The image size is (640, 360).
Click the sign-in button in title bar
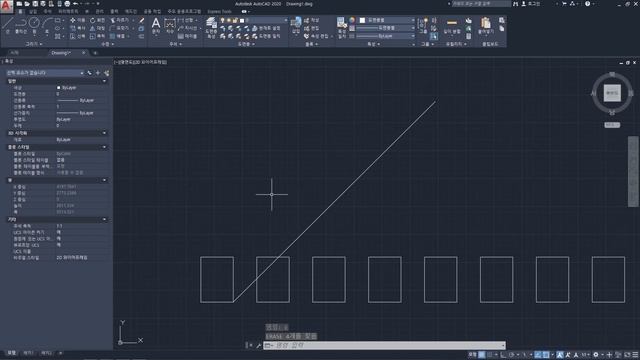(530, 4)
